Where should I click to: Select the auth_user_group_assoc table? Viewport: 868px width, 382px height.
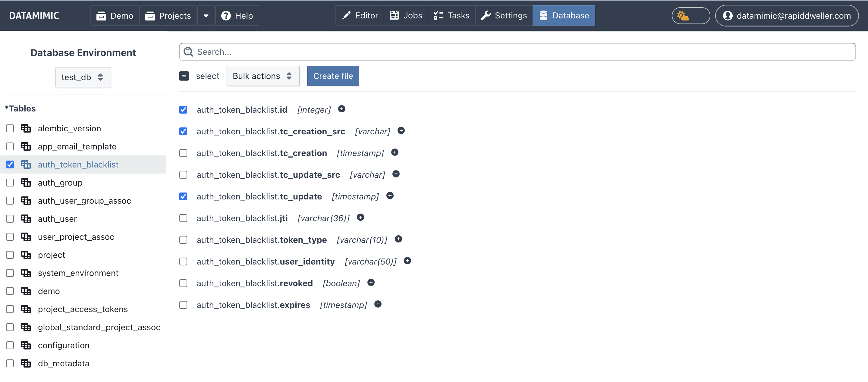tap(84, 201)
